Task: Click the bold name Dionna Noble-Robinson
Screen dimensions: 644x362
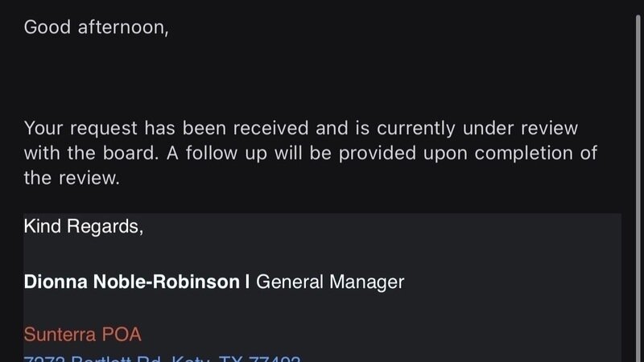Action: [x=131, y=282]
